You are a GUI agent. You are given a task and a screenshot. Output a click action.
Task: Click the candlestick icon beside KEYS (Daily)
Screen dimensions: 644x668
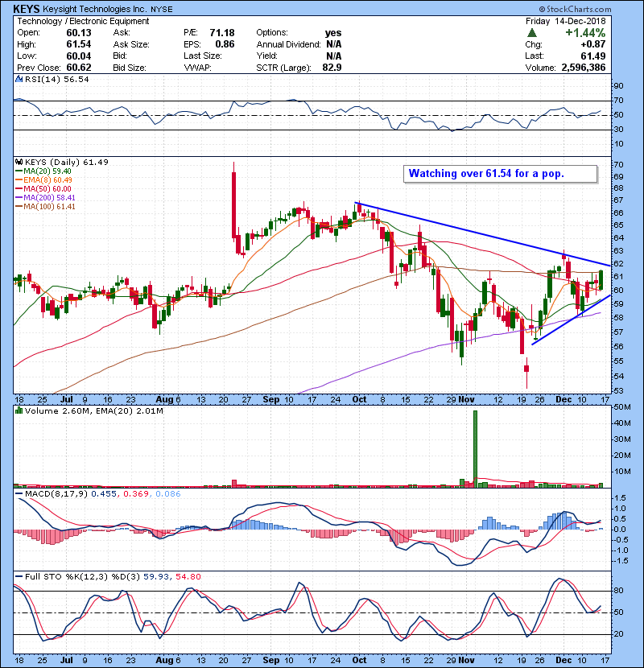tap(18, 162)
